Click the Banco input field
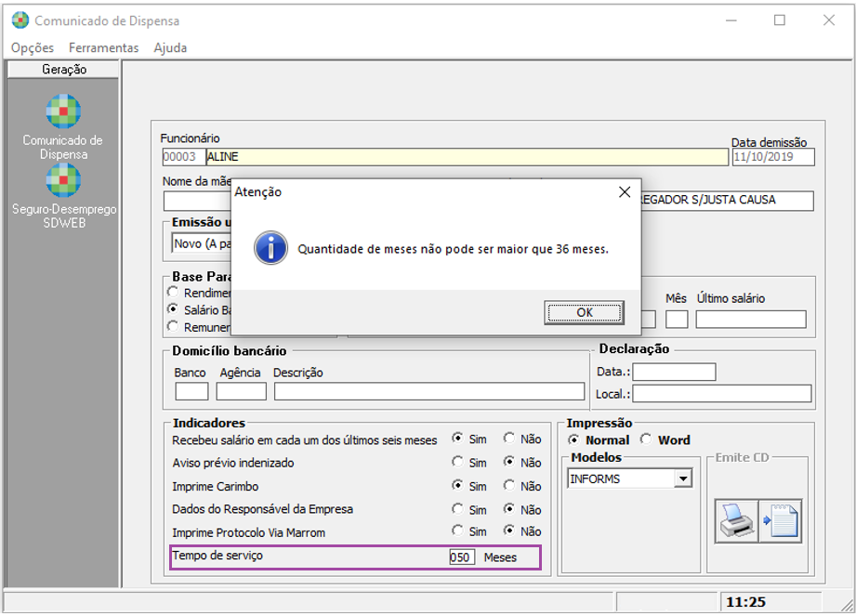The height and width of the screenshot is (616, 856). 191,391
